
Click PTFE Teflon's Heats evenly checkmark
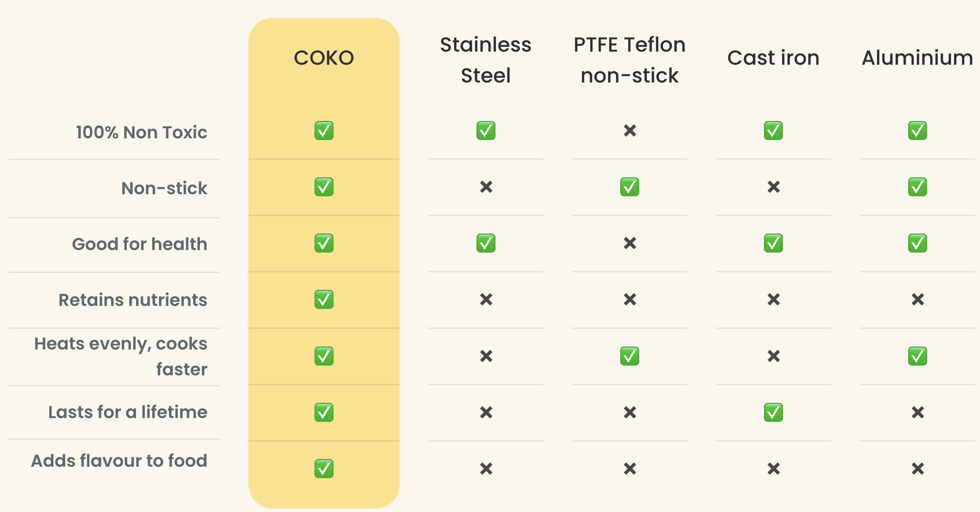[x=630, y=356]
